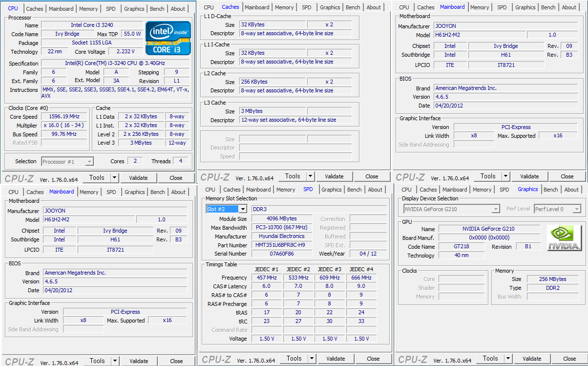
Task: Switch to Caches tab in the Graphics window
Action: click(428, 190)
